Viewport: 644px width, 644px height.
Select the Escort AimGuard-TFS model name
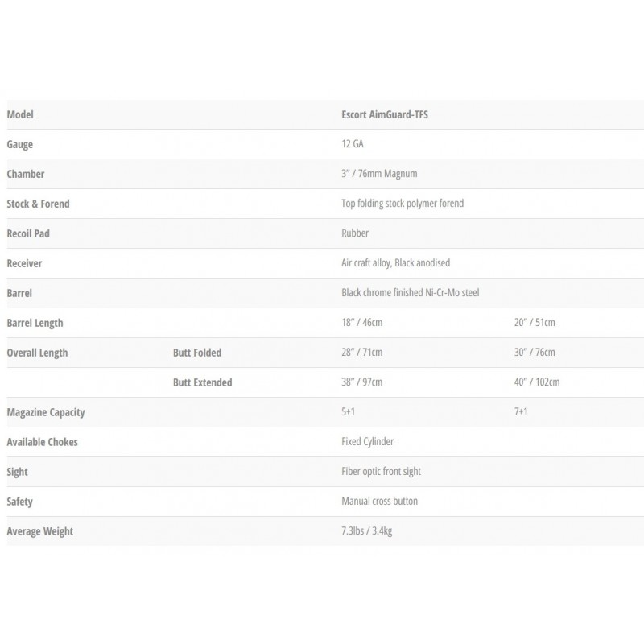click(x=385, y=114)
